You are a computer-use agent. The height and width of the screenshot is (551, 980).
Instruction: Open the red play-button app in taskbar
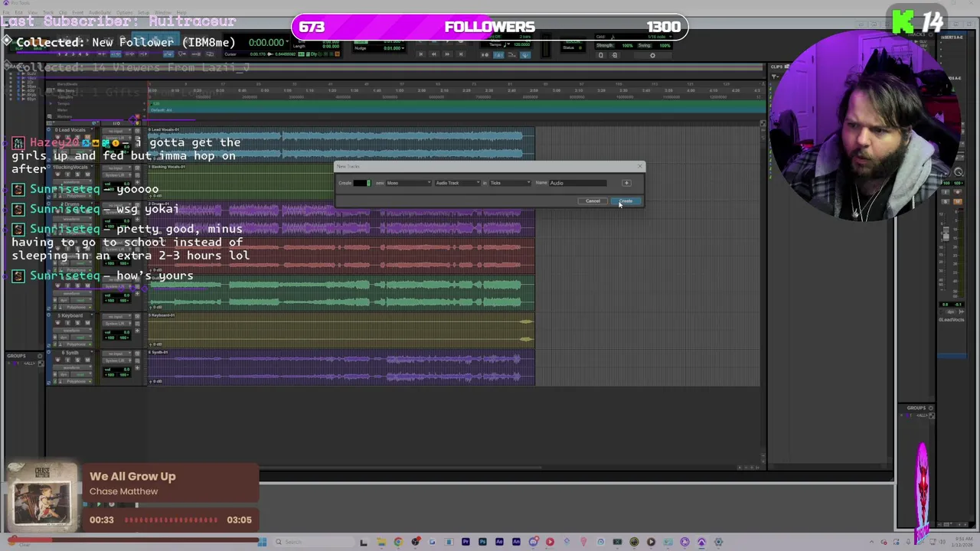click(550, 542)
